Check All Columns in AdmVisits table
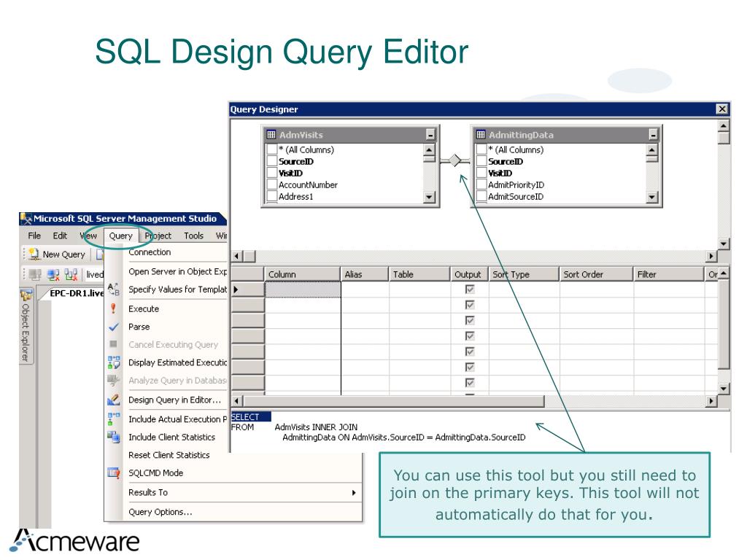747x560 pixels. pos(272,149)
